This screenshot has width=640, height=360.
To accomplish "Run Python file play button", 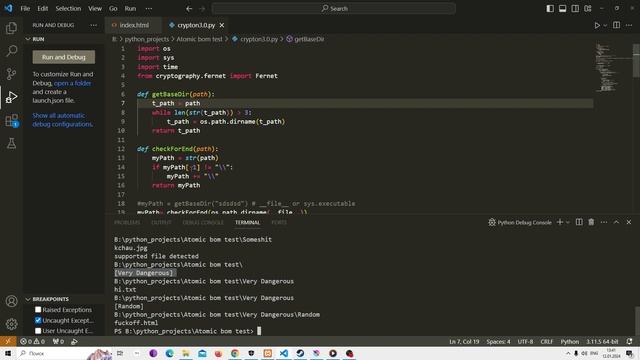I will coord(597,25).
